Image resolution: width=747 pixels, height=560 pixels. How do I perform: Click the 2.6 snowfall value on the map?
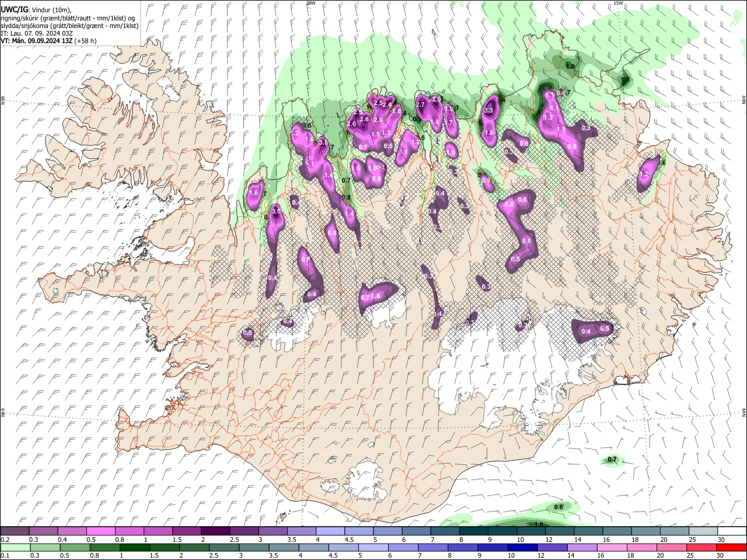(x=351, y=124)
